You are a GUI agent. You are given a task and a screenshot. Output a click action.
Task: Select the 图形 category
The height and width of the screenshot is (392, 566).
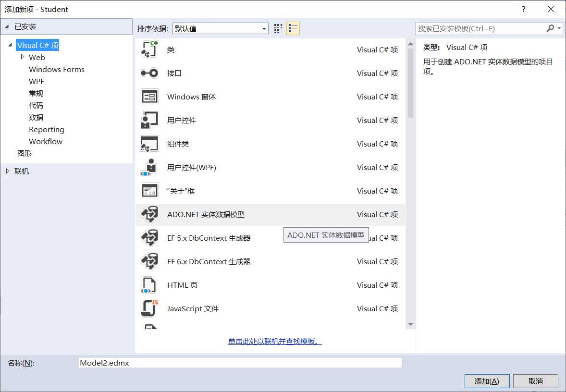point(25,153)
